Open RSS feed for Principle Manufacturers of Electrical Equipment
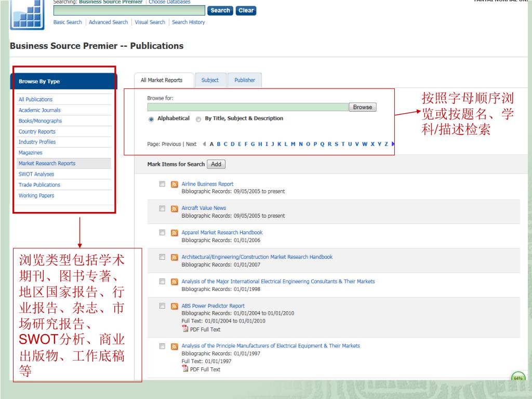532x399 pixels. 175,347
